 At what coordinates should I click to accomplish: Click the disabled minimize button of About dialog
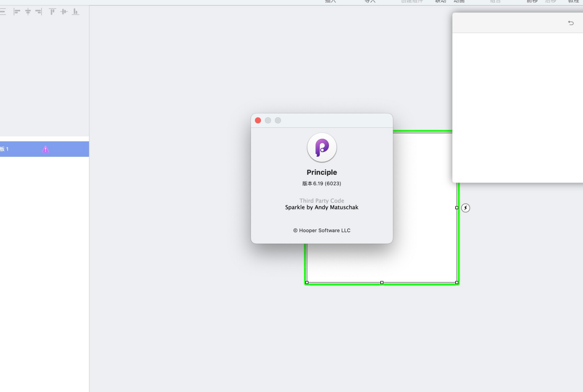click(268, 120)
